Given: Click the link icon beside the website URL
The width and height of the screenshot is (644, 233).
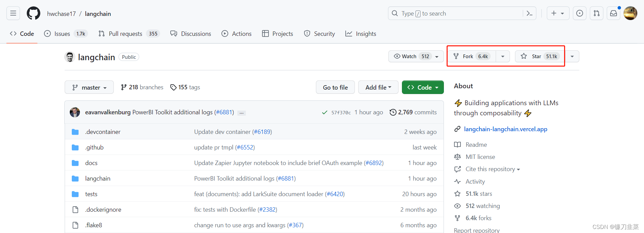Looking at the screenshot, I should point(457,129).
